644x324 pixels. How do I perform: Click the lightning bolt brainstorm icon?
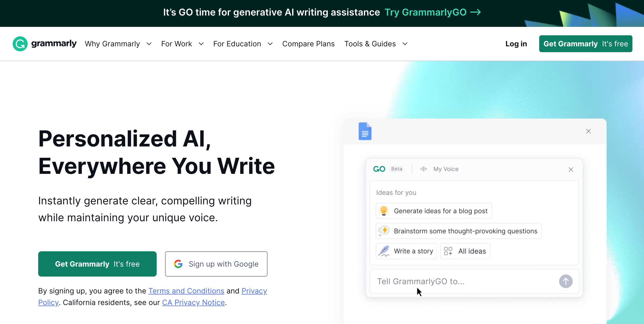(384, 230)
